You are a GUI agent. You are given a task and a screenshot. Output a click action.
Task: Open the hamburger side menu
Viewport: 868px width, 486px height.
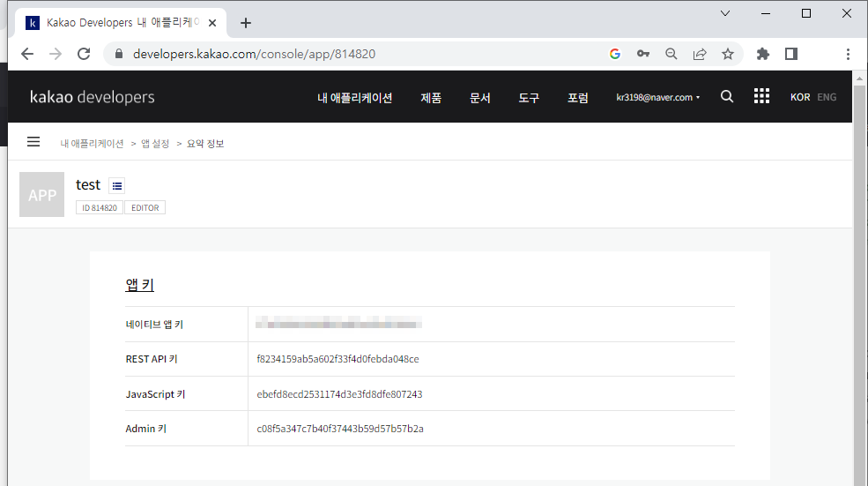(33, 142)
